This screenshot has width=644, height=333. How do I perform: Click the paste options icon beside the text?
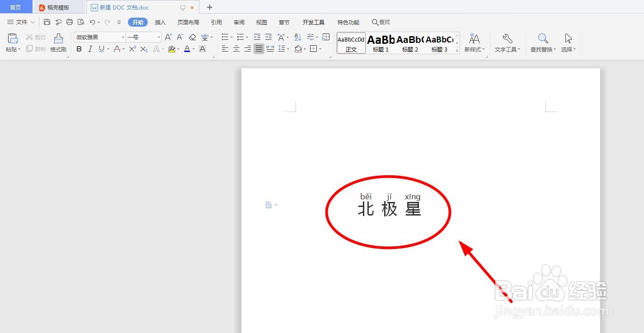pyautogui.click(x=269, y=205)
